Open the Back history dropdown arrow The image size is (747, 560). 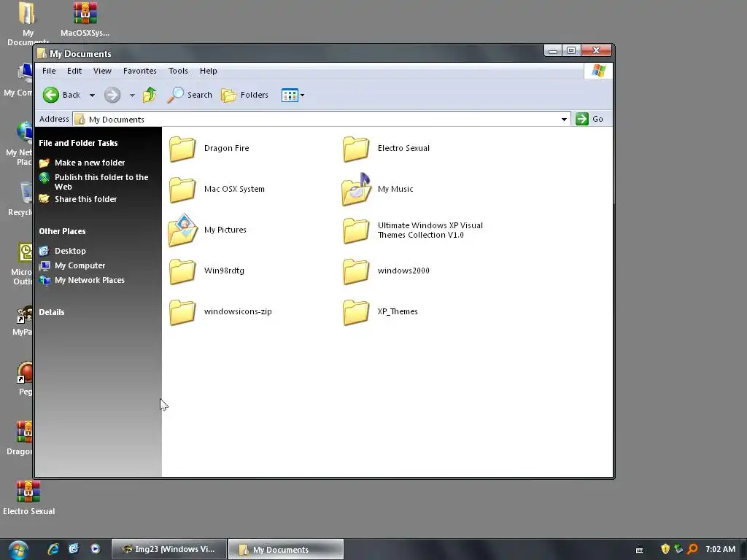(x=93, y=96)
